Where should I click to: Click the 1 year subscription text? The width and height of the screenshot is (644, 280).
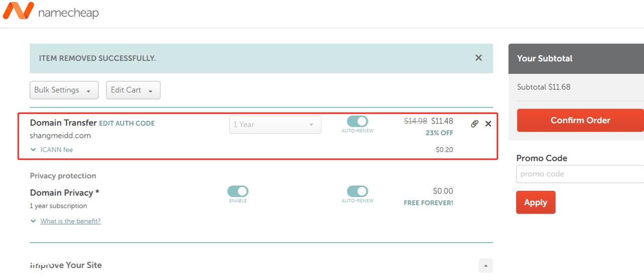[x=58, y=206]
